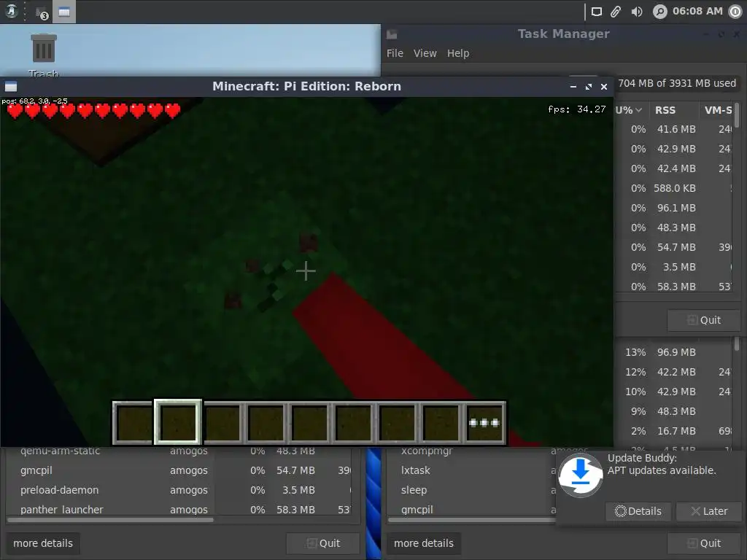Image resolution: width=747 pixels, height=560 pixels.
Task: Click the Update Buddy download arrow icon
Action: 580,475
